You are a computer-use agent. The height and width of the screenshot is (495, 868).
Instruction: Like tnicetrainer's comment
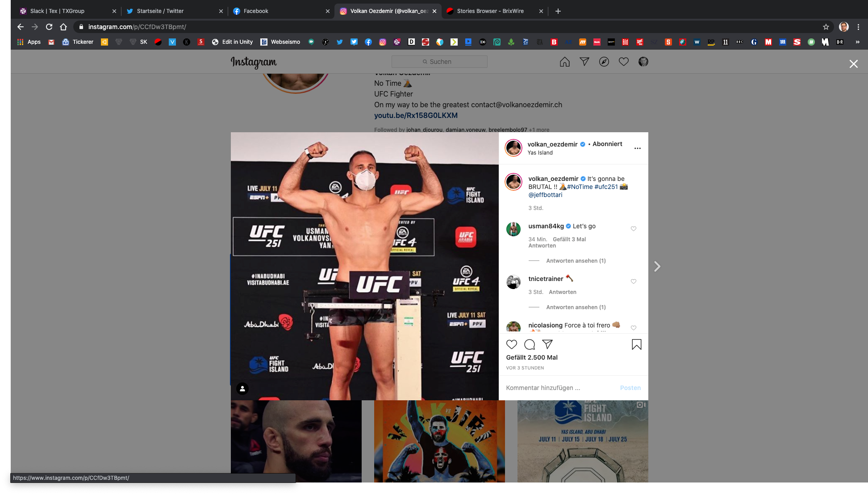(x=633, y=281)
